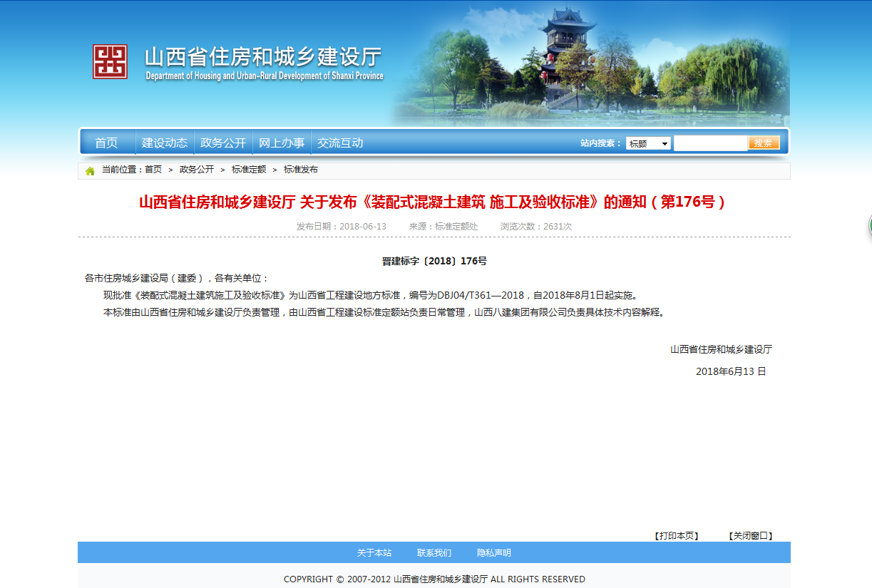The image size is (872, 588).
Task: View the 隐私声明 privacy statement link
Action: (x=494, y=553)
